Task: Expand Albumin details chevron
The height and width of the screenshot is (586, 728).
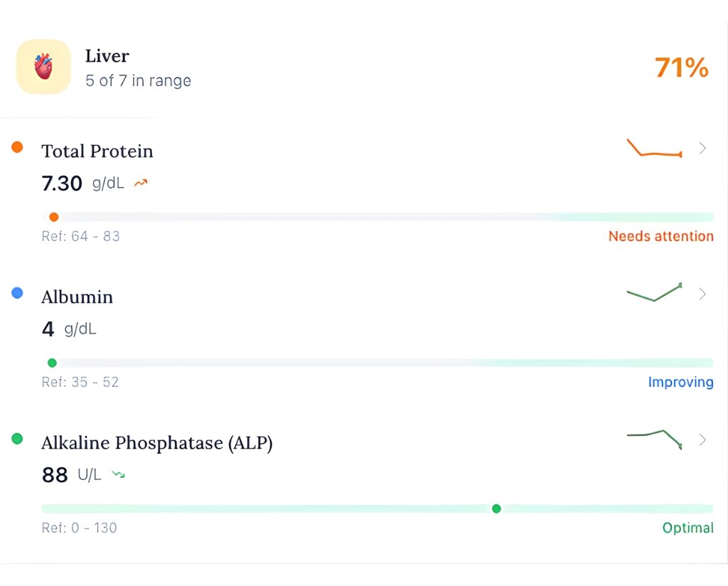Action: tap(702, 294)
